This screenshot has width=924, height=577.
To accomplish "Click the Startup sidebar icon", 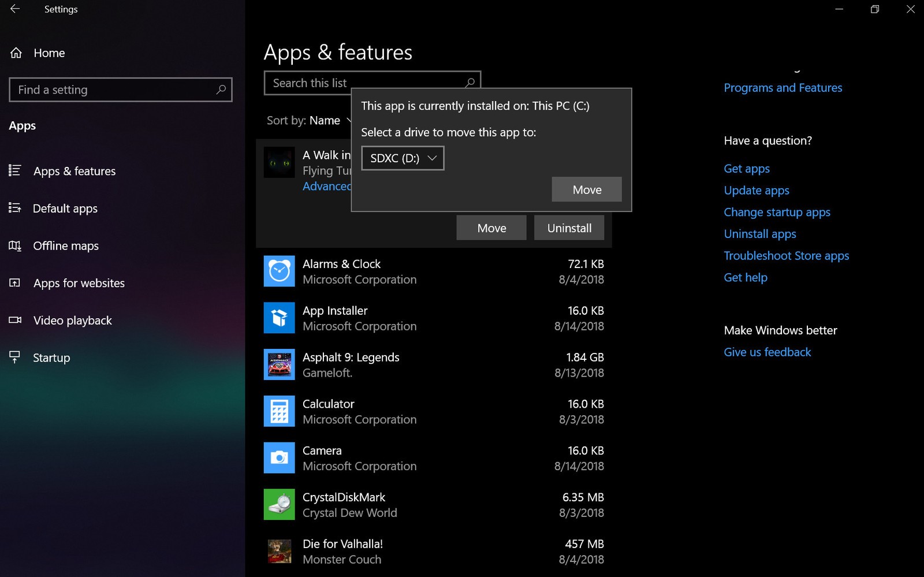I will [15, 358].
